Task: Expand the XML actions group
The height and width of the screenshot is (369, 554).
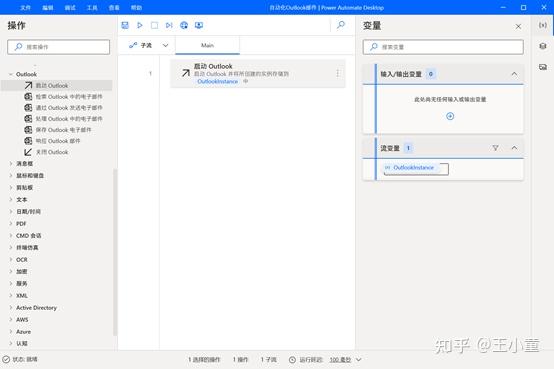Action: [11, 295]
